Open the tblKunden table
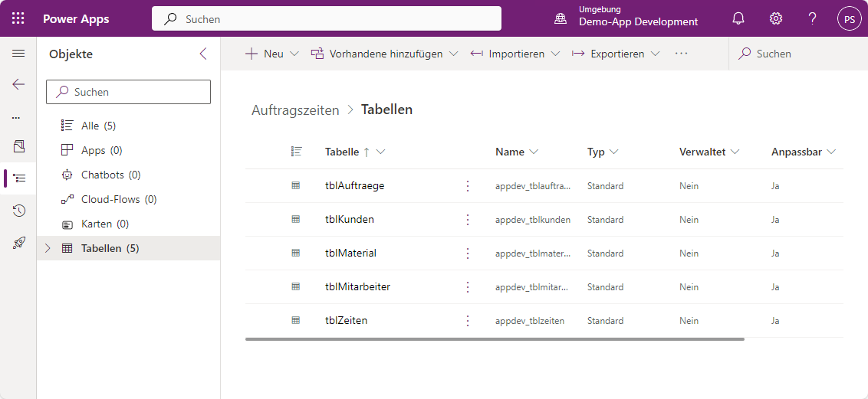This screenshot has width=868, height=399. coord(350,220)
